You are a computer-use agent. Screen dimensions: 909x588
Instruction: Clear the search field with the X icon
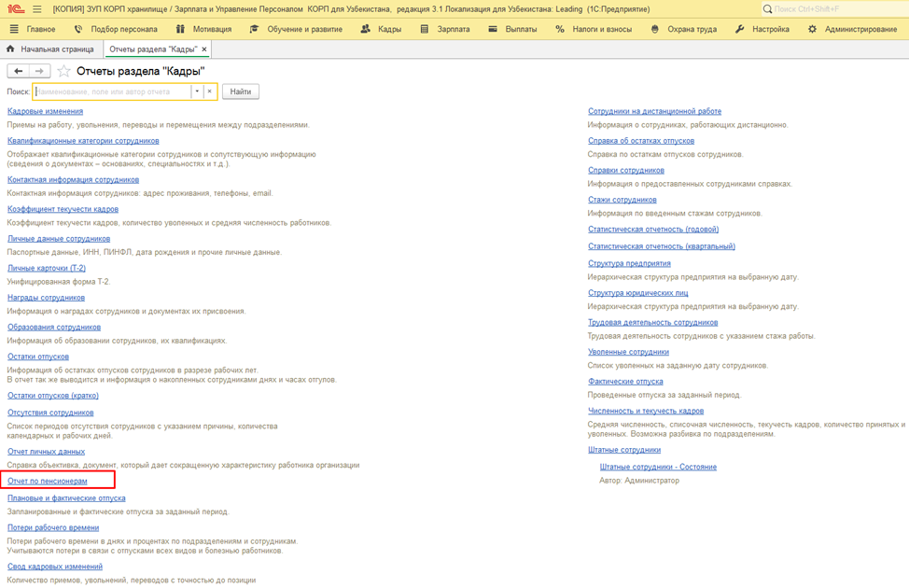tap(210, 91)
